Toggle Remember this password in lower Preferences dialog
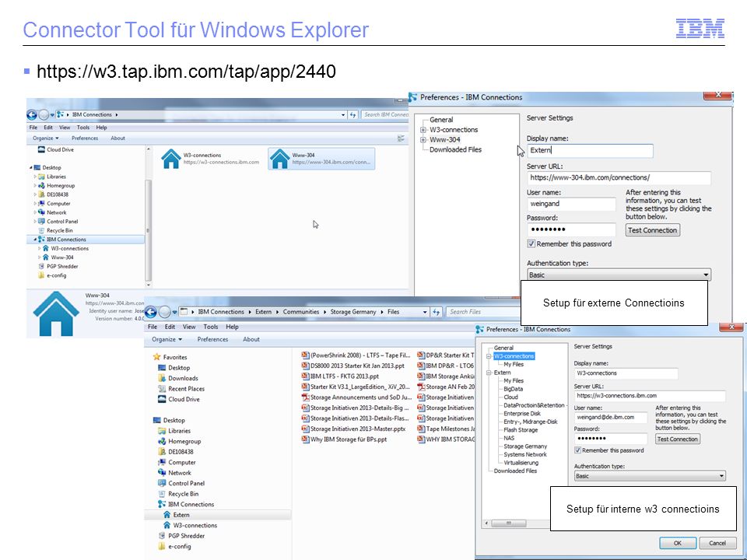 578,450
